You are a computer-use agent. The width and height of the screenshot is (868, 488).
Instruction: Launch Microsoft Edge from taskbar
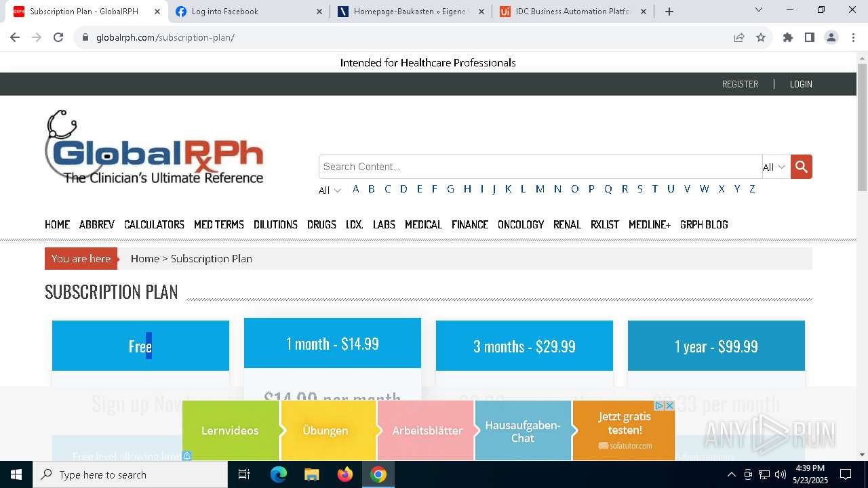point(279,474)
